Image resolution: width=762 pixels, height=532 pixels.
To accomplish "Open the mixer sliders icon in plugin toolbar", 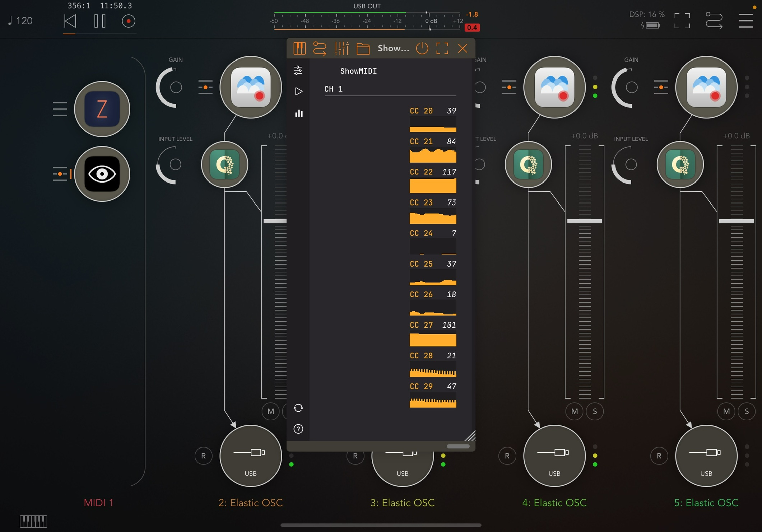I will 341,48.
